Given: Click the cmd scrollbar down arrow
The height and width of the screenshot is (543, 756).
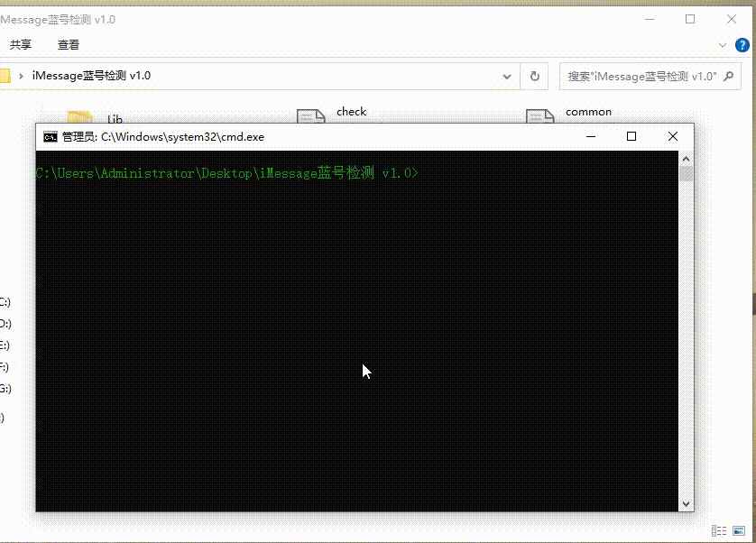Looking at the screenshot, I should coord(686,504).
